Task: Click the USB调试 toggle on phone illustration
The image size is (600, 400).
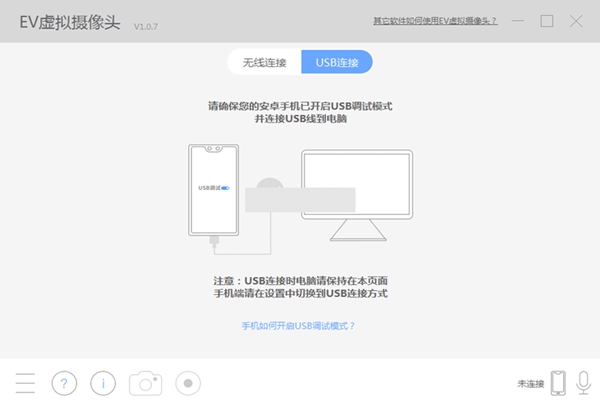Action: (x=226, y=186)
